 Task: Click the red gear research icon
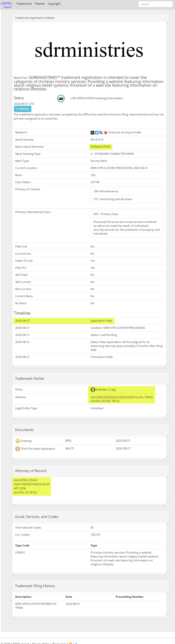pyautogui.click(x=106, y=132)
